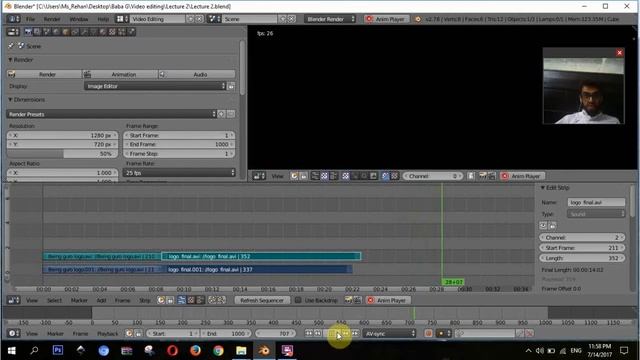The image size is (640, 360).
Task: Click Anim Player button in sequencer header
Action: [387, 300]
